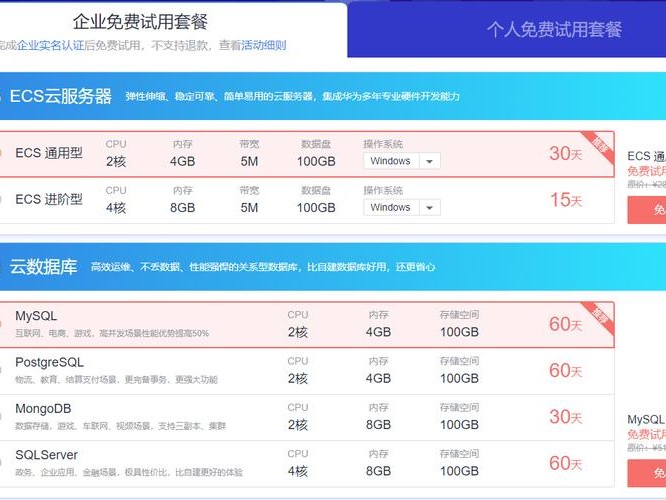This screenshot has height=500, width=666.
Task: Open Windows OS dropdown in ECS 通用型 row
Action: (402, 161)
